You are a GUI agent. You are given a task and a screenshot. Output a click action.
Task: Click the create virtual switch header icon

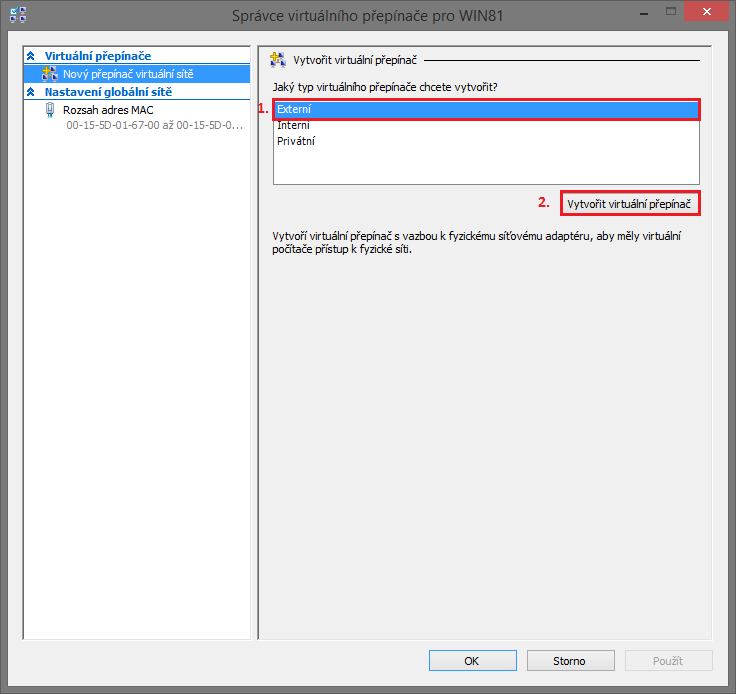pos(277,60)
